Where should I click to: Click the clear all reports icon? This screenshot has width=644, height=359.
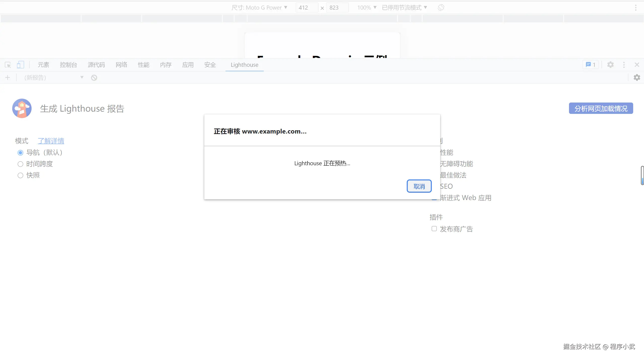point(94,78)
